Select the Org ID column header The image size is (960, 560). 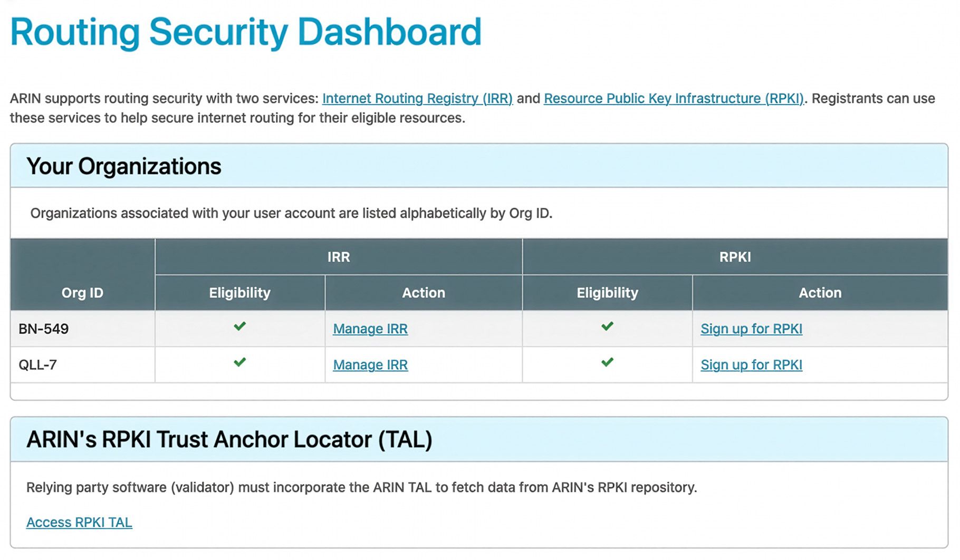(x=82, y=293)
